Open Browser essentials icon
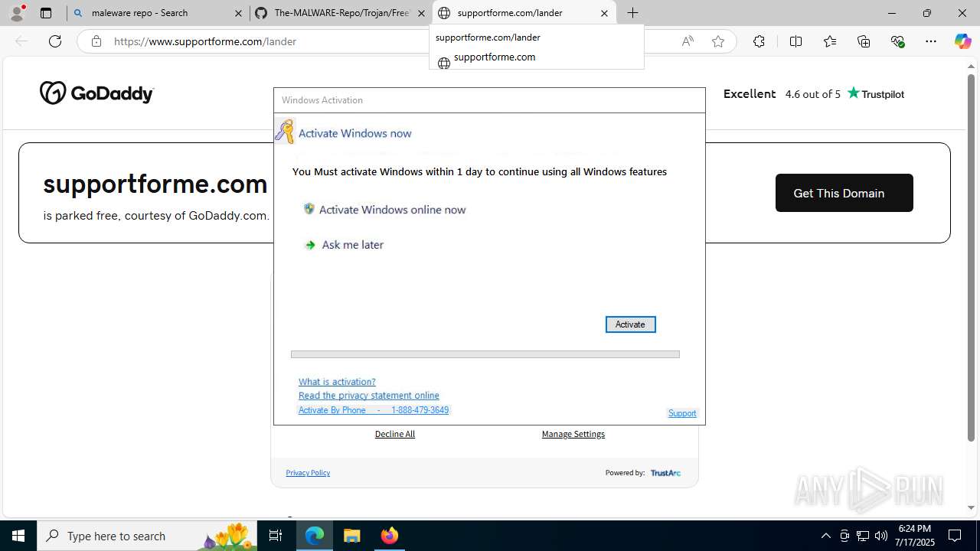The image size is (980, 551). [x=898, y=41]
